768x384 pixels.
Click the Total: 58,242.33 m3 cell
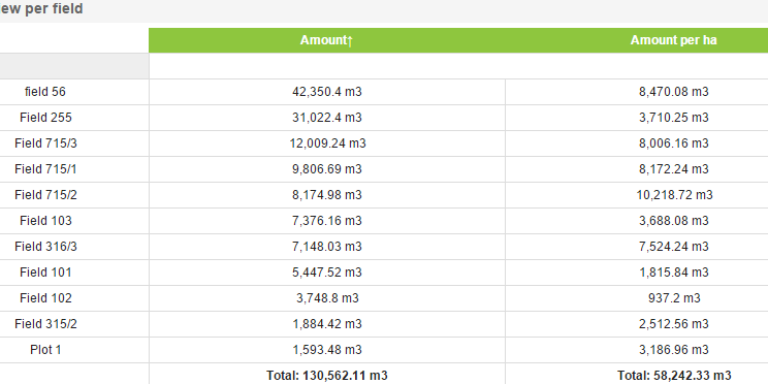[674, 375]
